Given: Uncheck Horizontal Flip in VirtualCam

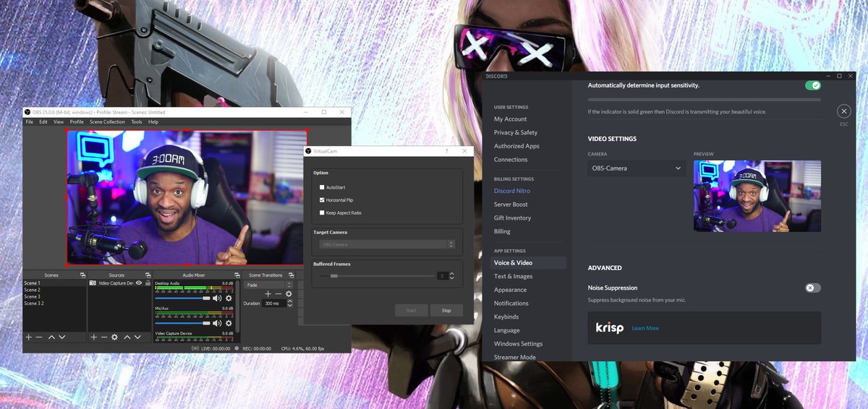Looking at the screenshot, I should point(322,199).
